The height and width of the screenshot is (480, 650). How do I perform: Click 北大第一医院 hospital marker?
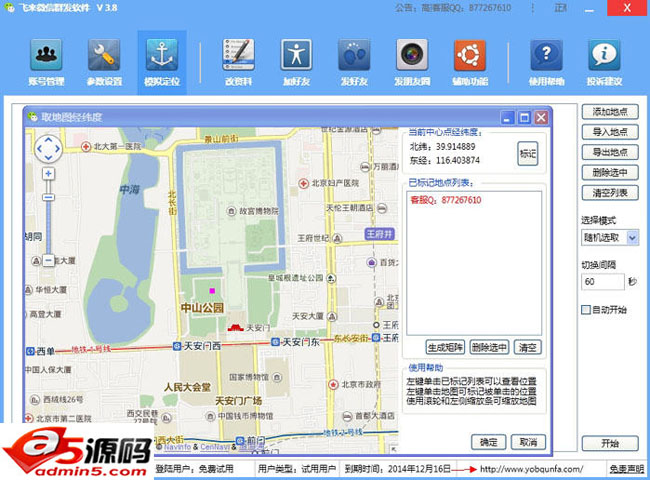86,146
